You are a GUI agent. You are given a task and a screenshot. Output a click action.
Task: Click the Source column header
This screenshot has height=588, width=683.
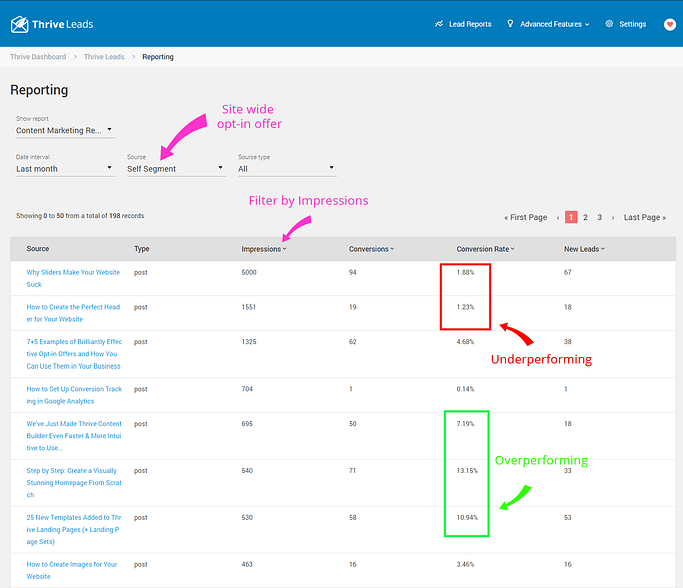(38, 249)
